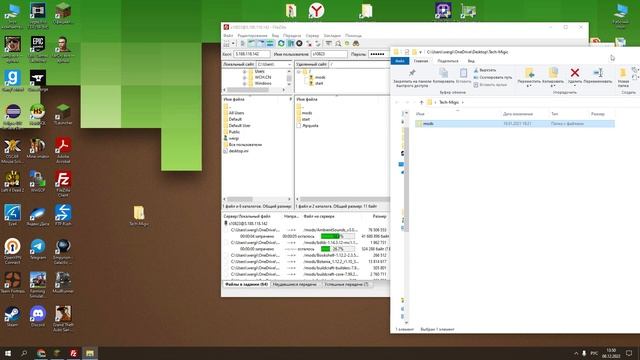Click up-arrow navigation icon in Explorer
Screen dimensions: 640x360
[421, 102]
